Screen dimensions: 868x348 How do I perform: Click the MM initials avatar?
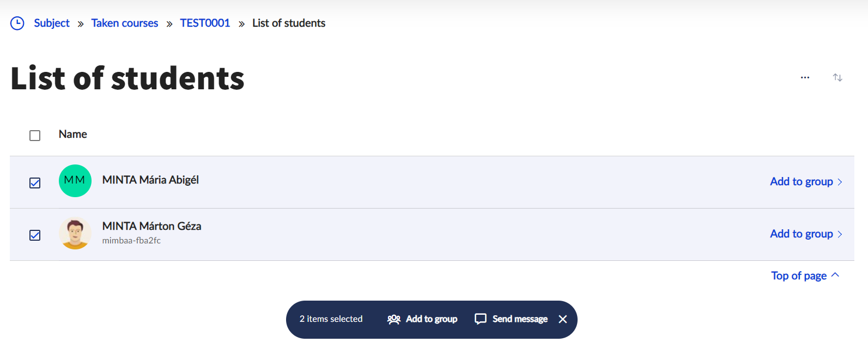tap(75, 181)
